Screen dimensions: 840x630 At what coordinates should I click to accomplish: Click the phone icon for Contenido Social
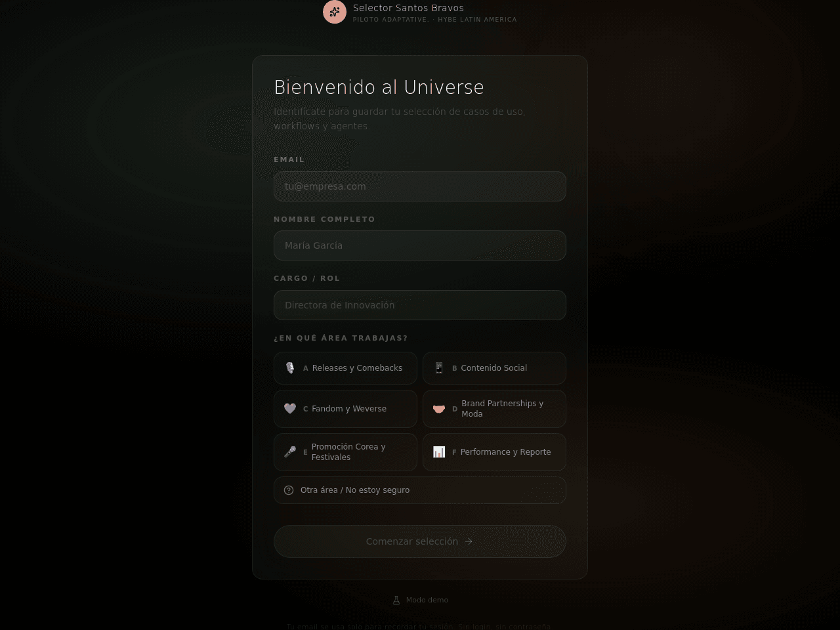tap(439, 368)
